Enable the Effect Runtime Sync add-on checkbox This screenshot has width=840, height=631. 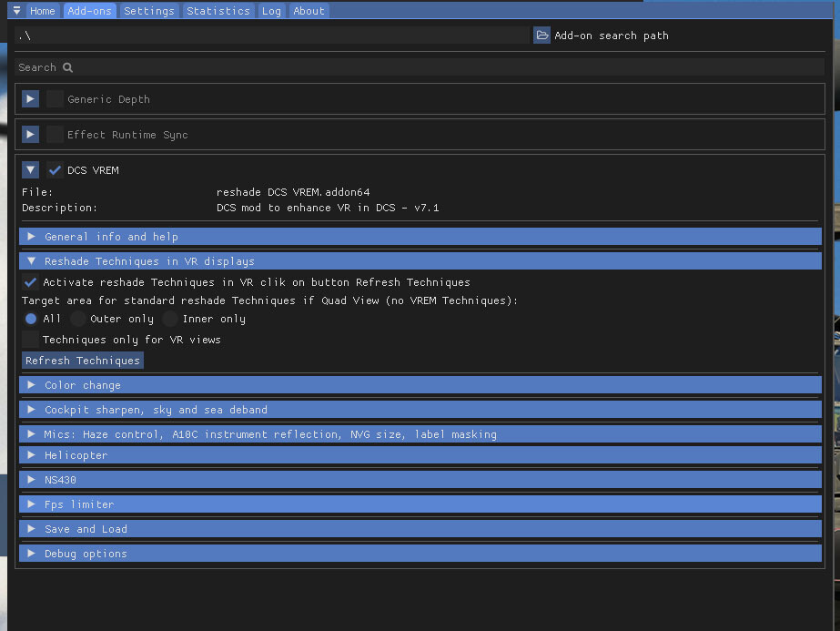point(55,135)
